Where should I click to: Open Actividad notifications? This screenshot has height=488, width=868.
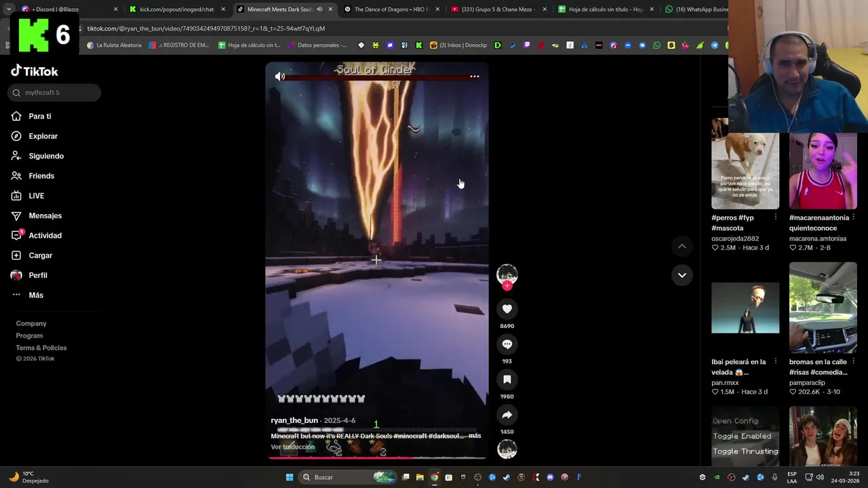(x=45, y=236)
